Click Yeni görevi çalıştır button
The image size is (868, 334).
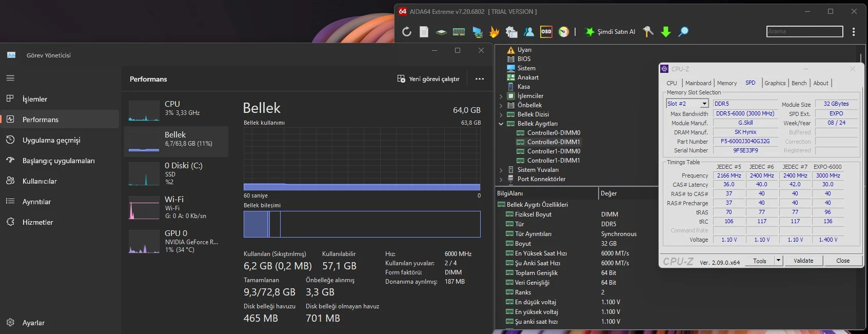coord(428,79)
